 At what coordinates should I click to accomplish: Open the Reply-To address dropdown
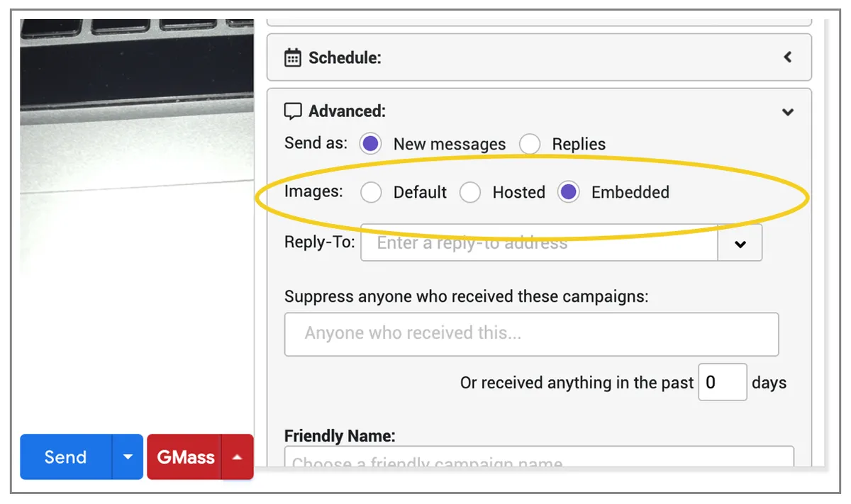[x=740, y=243]
